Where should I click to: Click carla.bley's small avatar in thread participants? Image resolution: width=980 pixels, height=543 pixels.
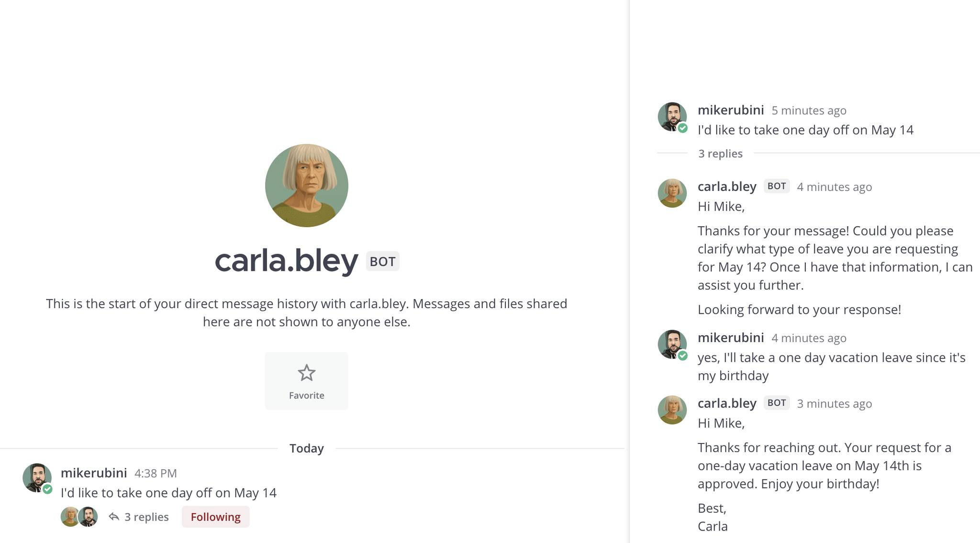coord(70,517)
